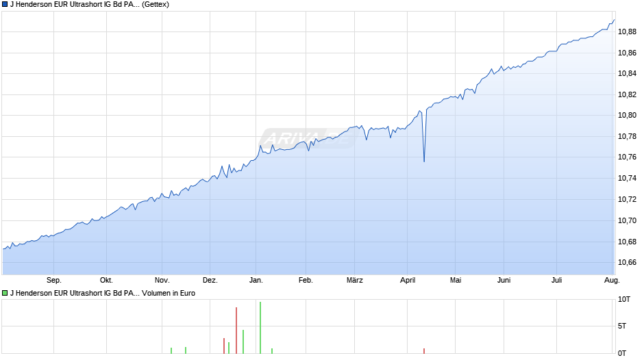Screen dimensions: 644x360
Task: Click the 'Nov.' month label
Action: click(162, 281)
